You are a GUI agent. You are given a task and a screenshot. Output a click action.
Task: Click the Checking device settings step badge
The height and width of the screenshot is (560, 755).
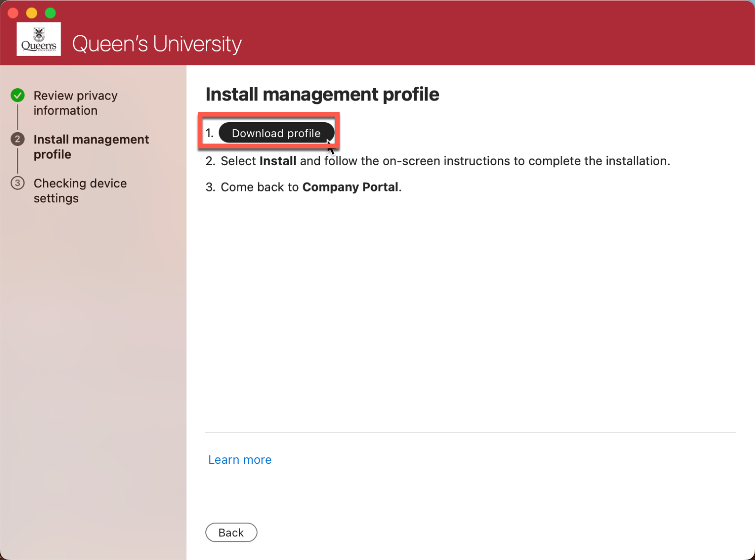coord(17,183)
